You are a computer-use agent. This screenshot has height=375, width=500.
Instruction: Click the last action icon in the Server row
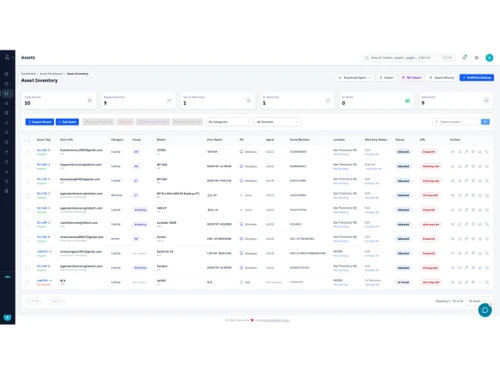tap(487, 239)
